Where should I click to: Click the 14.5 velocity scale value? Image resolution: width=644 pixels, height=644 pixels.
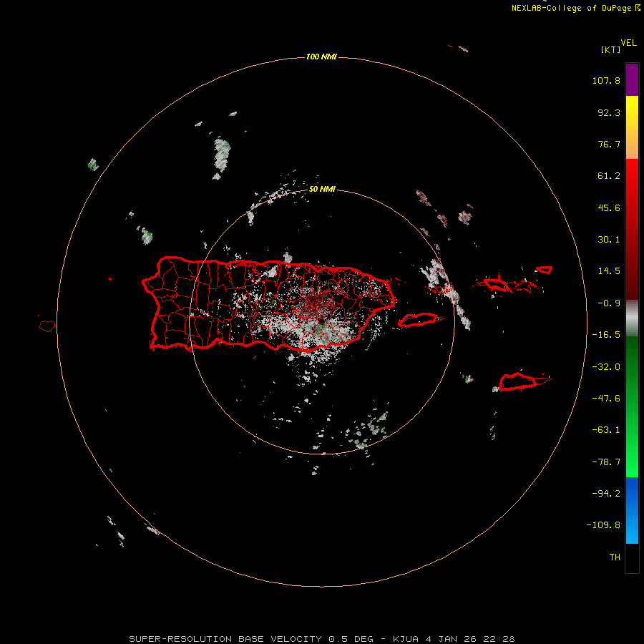pyautogui.click(x=609, y=271)
